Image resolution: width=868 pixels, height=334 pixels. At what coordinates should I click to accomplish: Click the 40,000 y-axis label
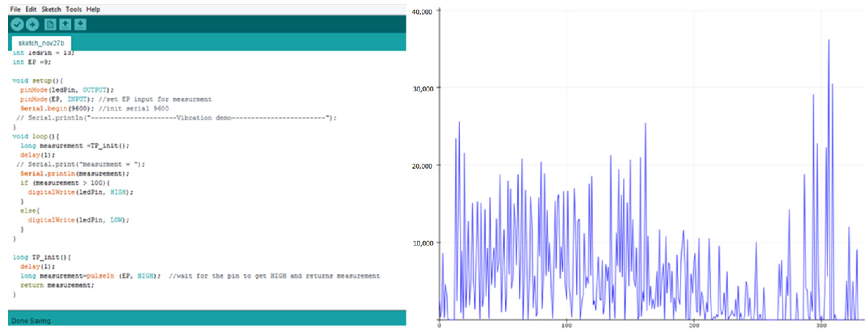coord(422,12)
